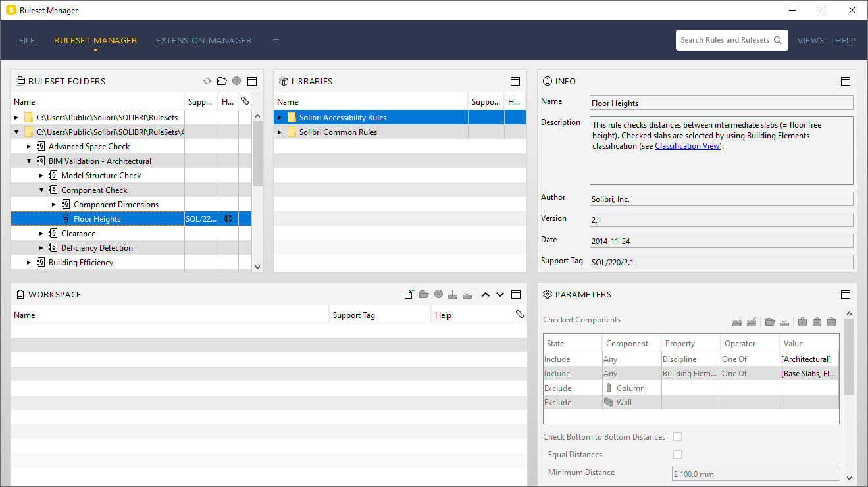Expand Model Structure Check node
This screenshot has width=868, height=487.
(x=41, y=175)
